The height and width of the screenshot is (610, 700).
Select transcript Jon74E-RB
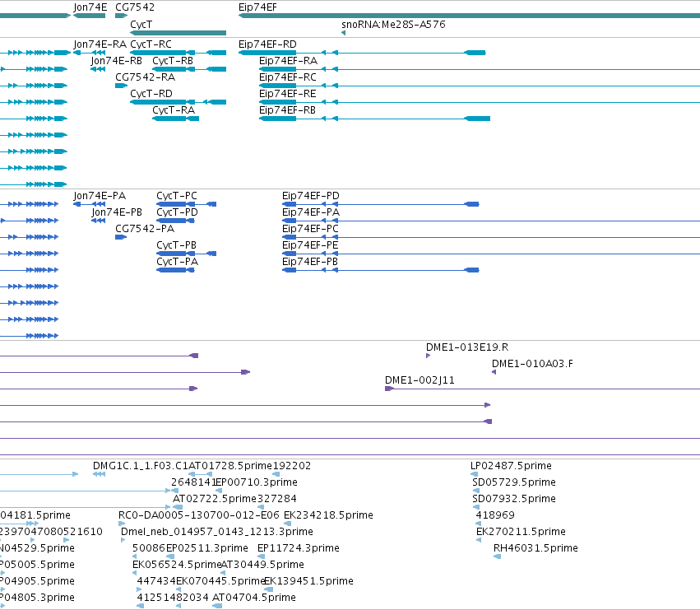[x=117, y=61]
